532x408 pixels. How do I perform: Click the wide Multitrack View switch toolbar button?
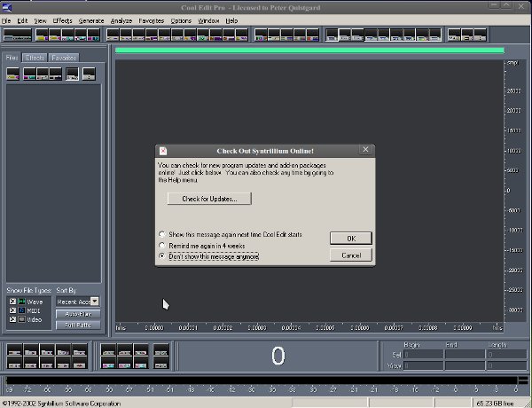(18, 35)
